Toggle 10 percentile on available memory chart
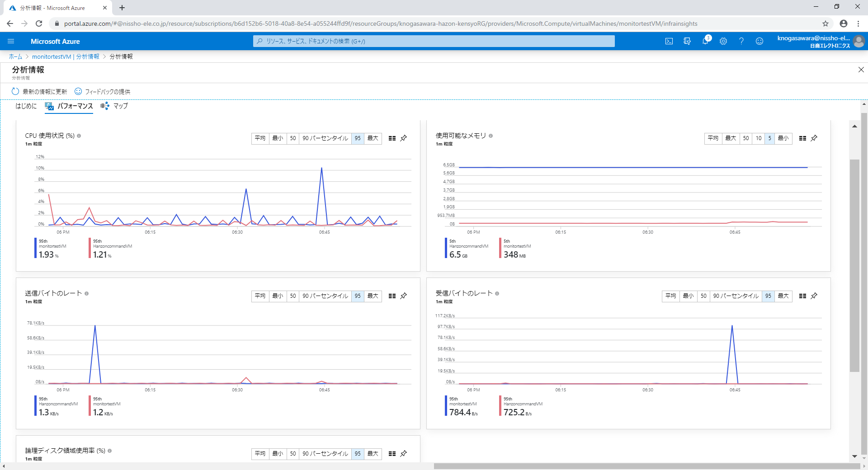 [759, 138]
